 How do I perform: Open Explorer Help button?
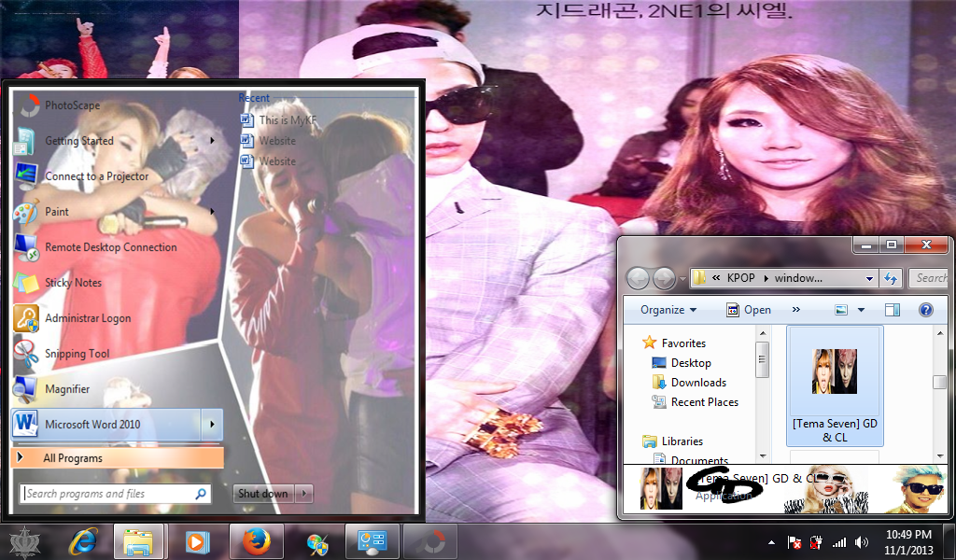coord(925,310)
